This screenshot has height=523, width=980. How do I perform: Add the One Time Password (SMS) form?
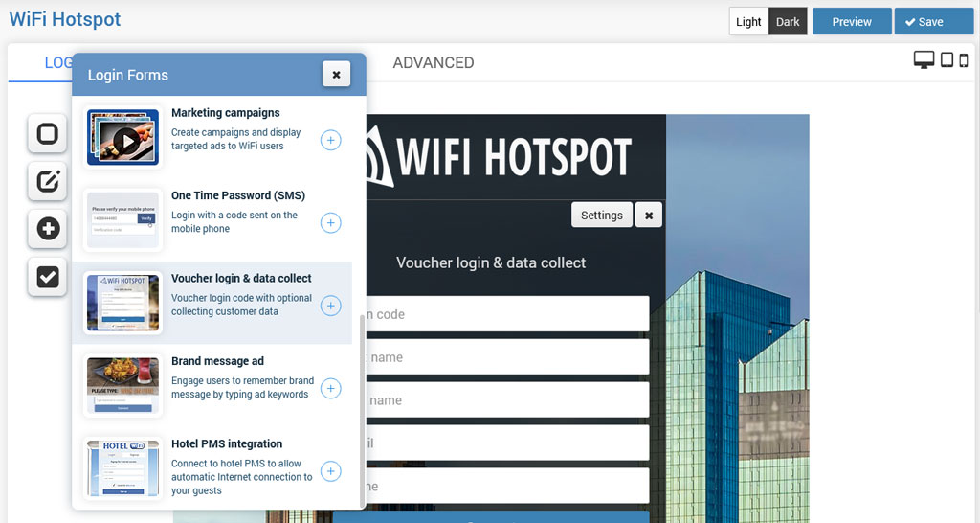pos(330,223)
